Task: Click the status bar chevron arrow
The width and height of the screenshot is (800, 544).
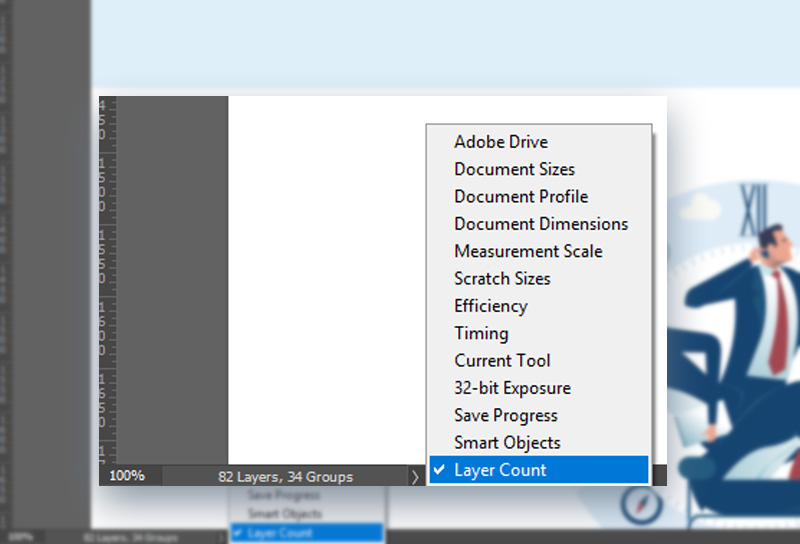Action: pos(415,477)
